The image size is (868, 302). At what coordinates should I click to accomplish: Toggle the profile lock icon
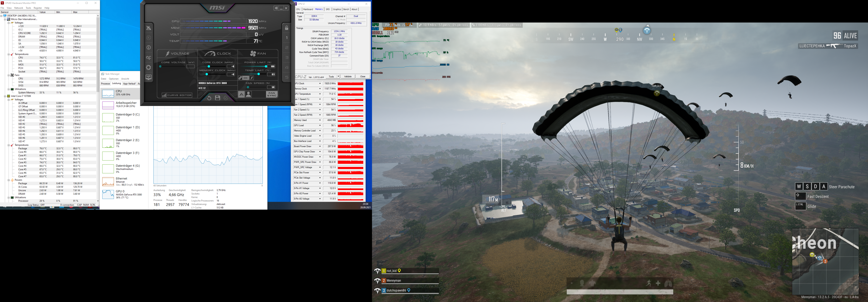pyautogui.click(x=287, y=28)
